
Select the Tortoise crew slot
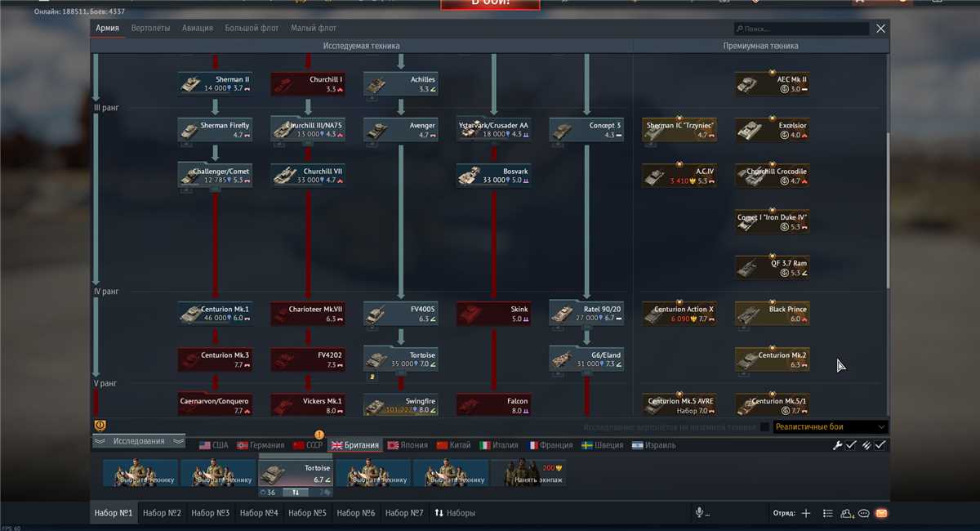[296, 473]
